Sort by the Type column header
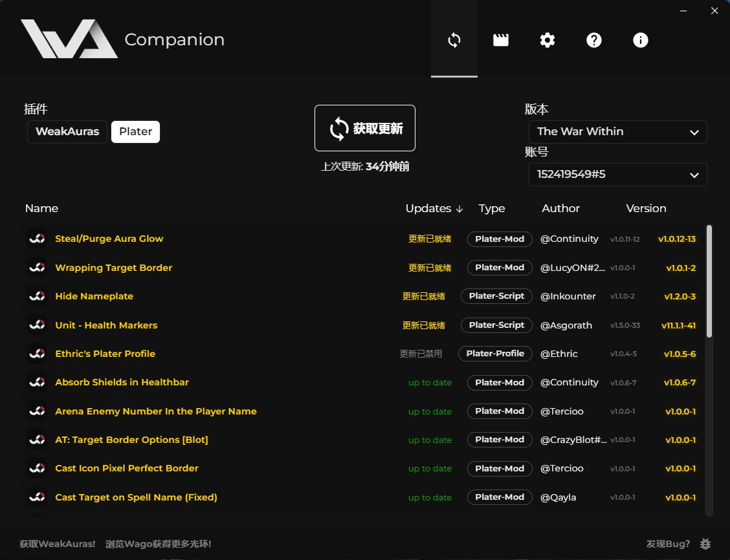 pos(492,208)
